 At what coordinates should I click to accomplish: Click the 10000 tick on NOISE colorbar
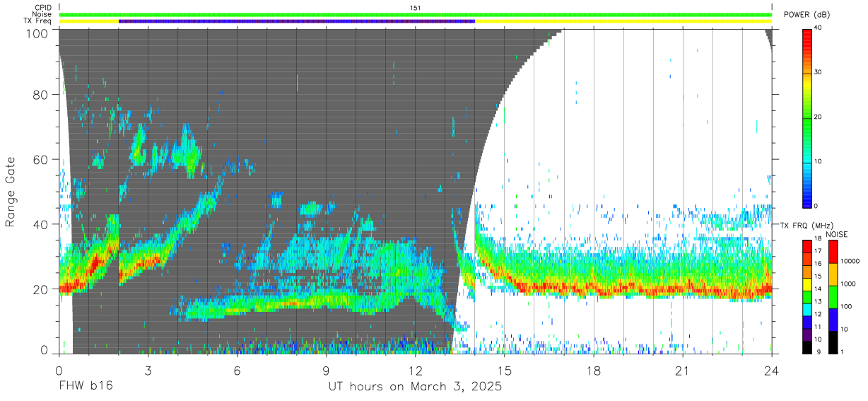coord(850,262)
